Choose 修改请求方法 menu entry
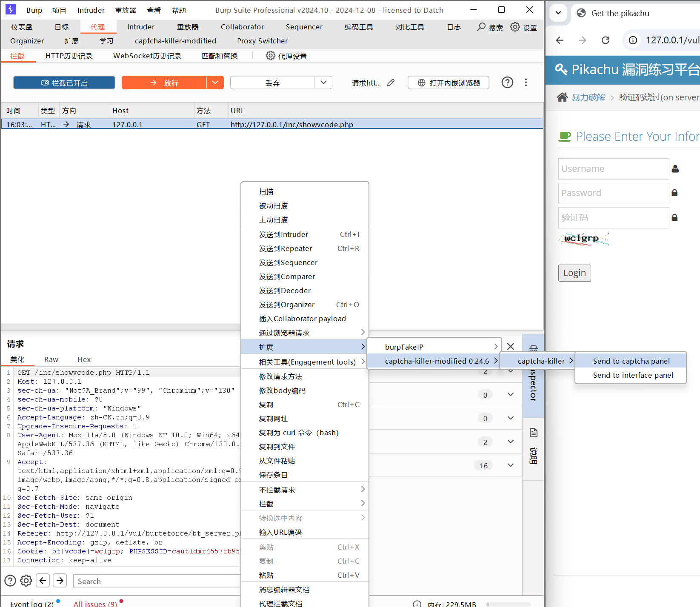This screenshot has width=700, height=607. coord(305,376)
